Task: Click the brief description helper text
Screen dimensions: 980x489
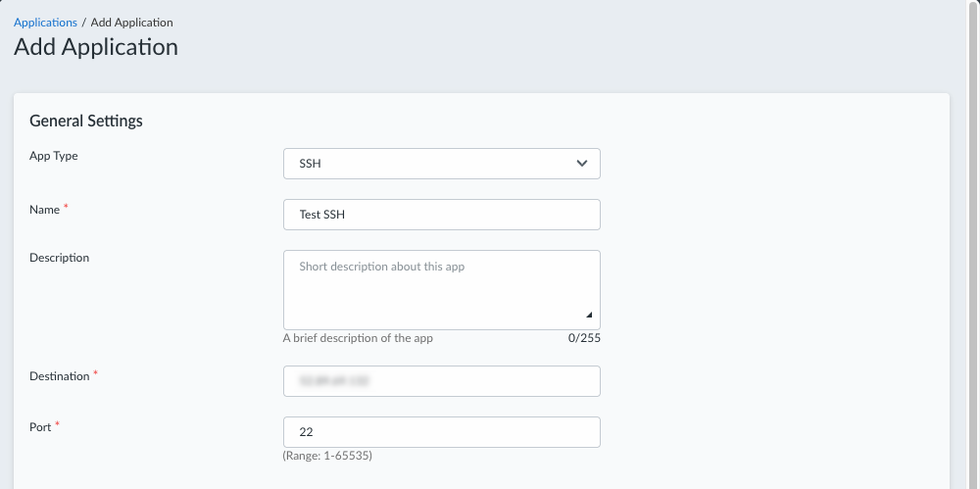Action: (x=358, y=338)
